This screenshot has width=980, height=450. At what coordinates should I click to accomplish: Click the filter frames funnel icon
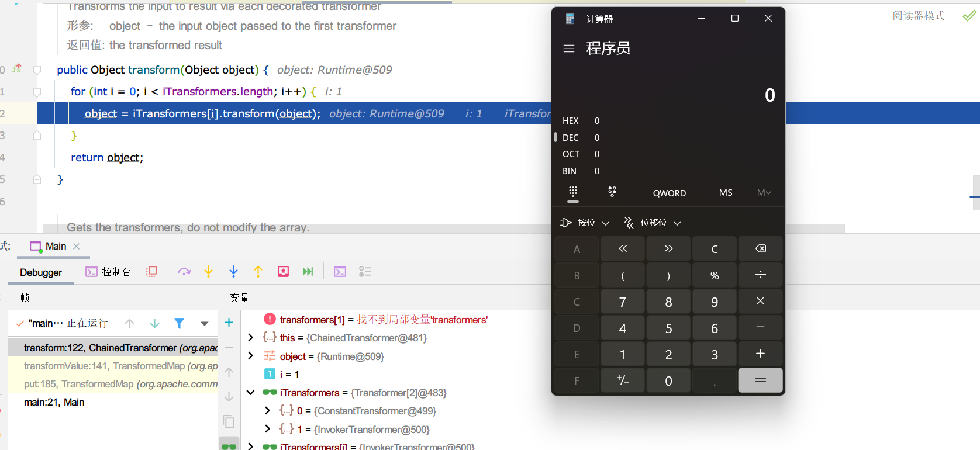click(x=179, y=323)
